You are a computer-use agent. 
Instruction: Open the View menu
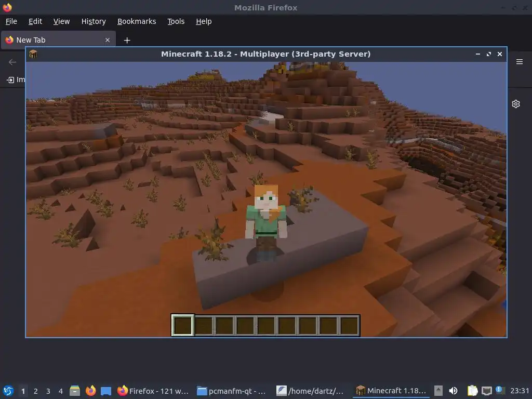coord(61,21)
